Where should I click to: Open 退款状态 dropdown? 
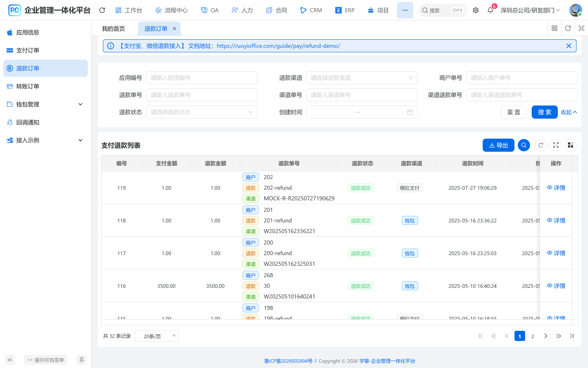pyautogui.click(x=202, y=112)
